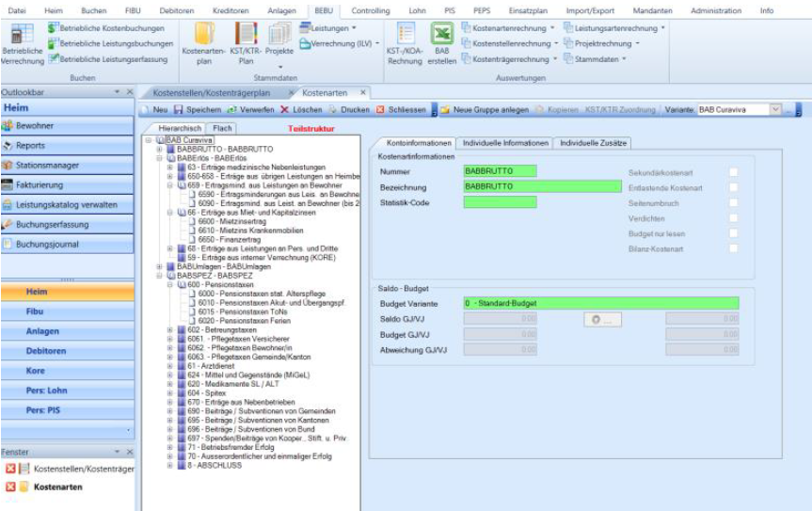Expand the Kostenartenrechnung dropdown
The width and height of the screenshot is (812, 511).
(553, 28)
